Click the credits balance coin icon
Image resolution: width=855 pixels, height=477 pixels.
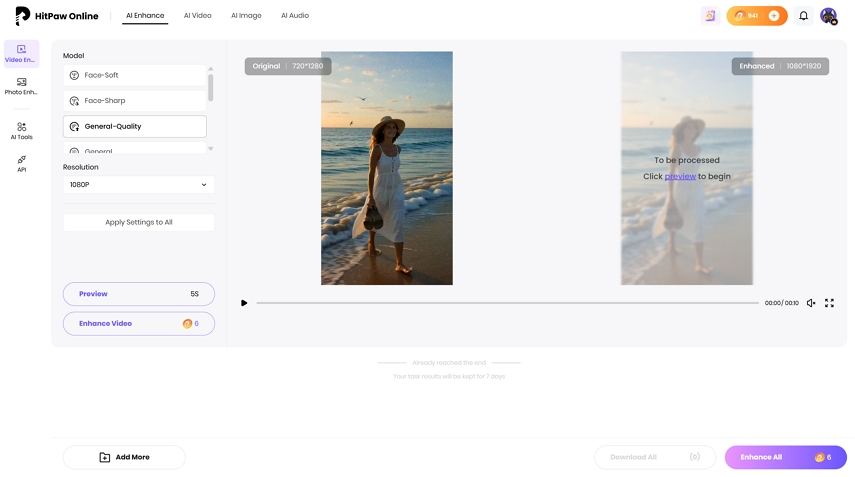tap(739, 16)
